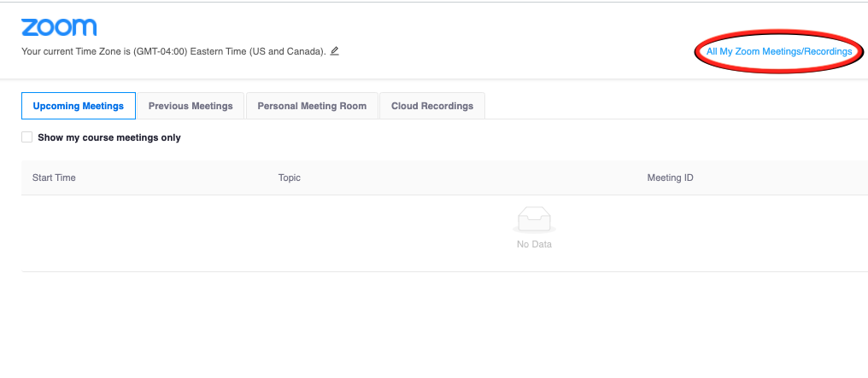Click the Start Time column header
The height and width of the screenshot is (378, 868).
tap(54, 178)
